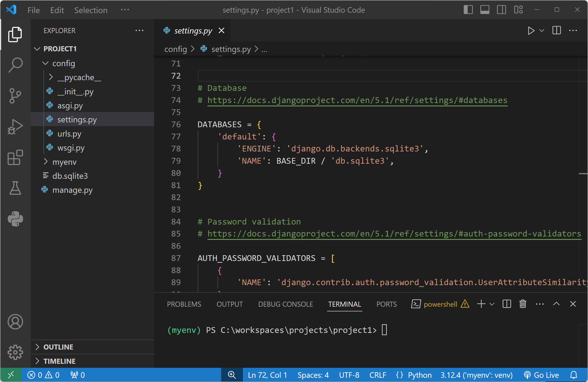Switch to the PROBLEMS tab
This screenshot has height=382, width=588.
[x=184, y=304]
